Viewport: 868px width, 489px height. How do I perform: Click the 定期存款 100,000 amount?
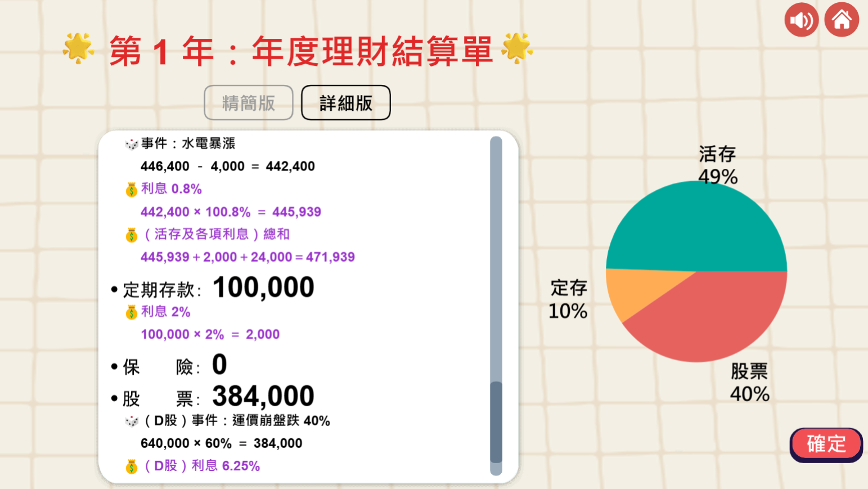(263, 288)
